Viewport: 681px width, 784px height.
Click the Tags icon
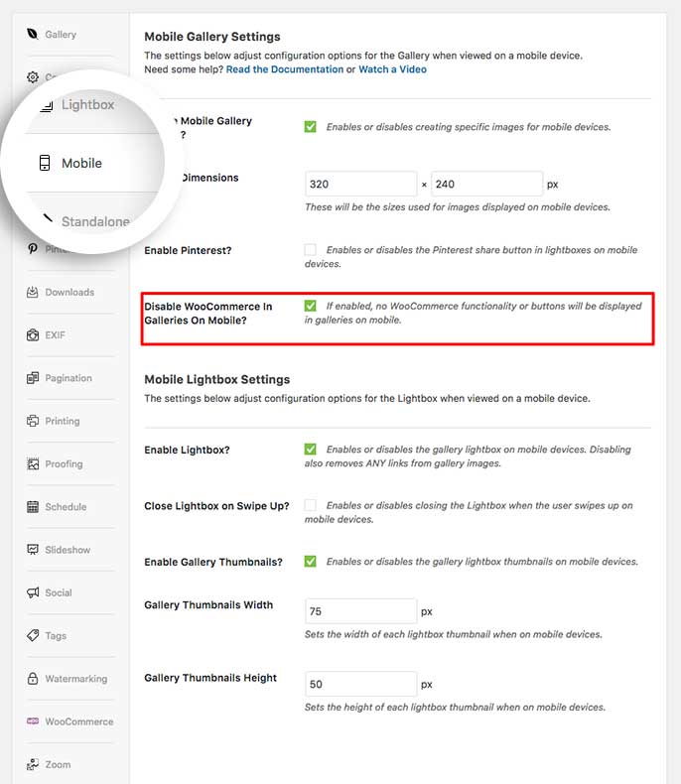coord(33,635)
